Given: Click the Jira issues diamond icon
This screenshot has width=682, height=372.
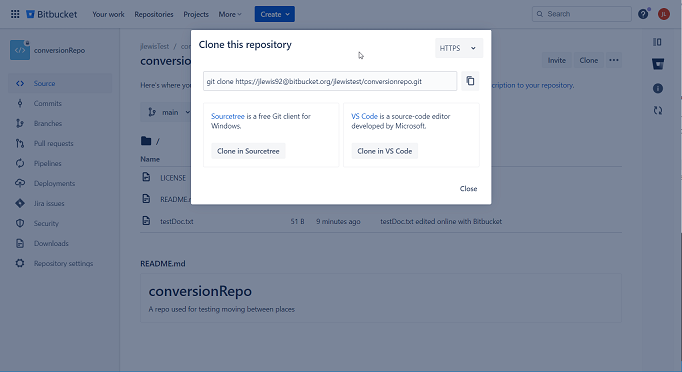Looking at the screenshot, I should tap(20, 203).
